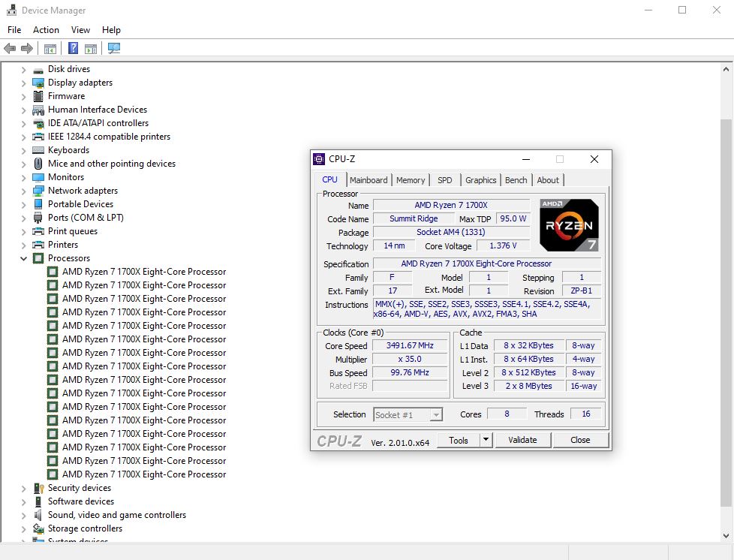Click the Ryzen 7 logo in CPU-Z
The image size is (734, 560).
pyautogui.click(x=569, y=224)
